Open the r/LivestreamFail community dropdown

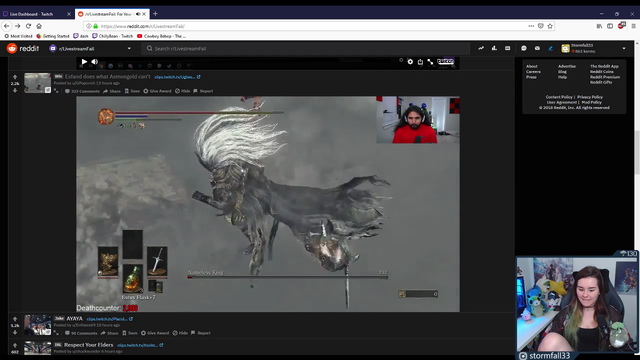pyautogui.click(x=91, y=49)
